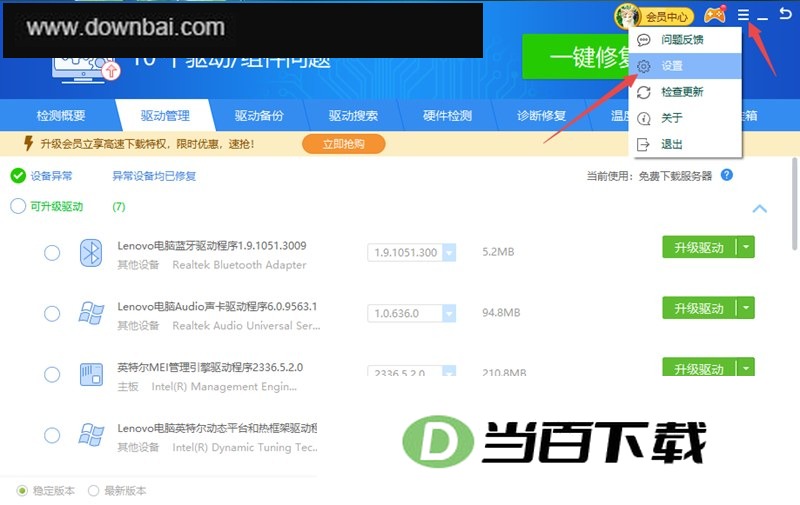This screenshot has height=505, width=800.
Task: Click the Windows icon for Dynamic Tuning driver
Action: click(x=91, y=435)
